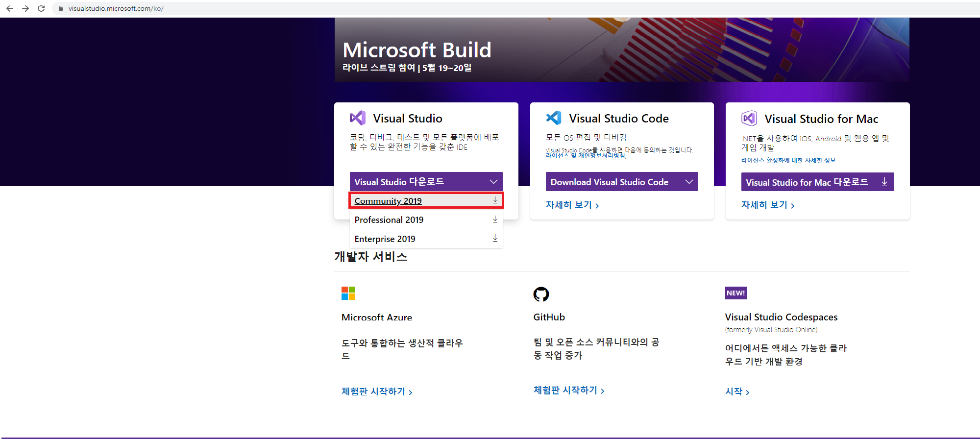Click the Visual Studio for Mac card title
The image size is (980, 439).
pyautogui.click(x=821, y=119)
